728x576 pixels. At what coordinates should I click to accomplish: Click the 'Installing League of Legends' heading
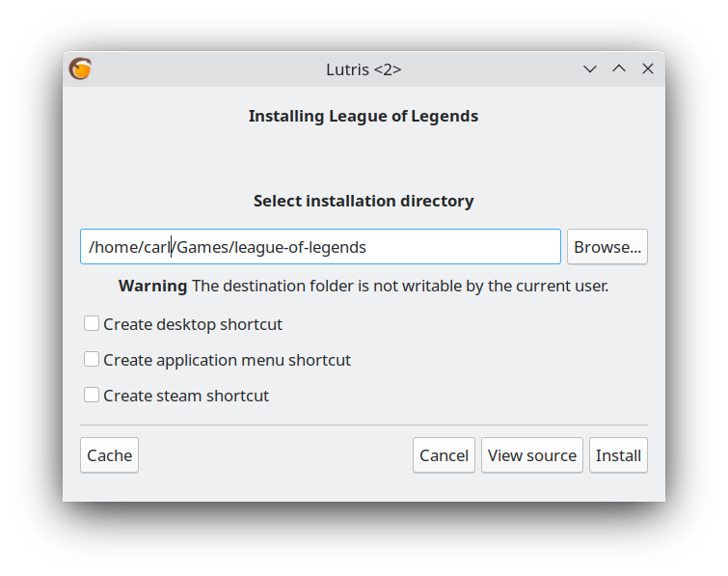pyautogui.click(x=364, y=116)
